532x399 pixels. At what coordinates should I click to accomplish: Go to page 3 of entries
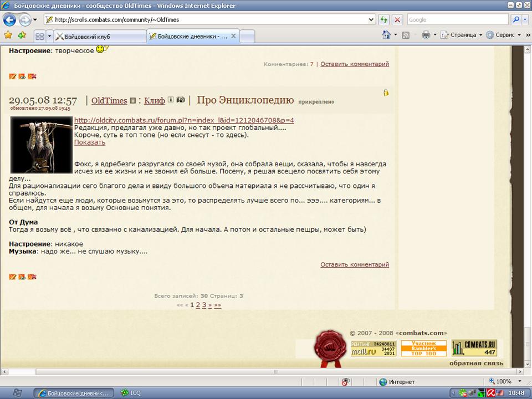point(204,305)
